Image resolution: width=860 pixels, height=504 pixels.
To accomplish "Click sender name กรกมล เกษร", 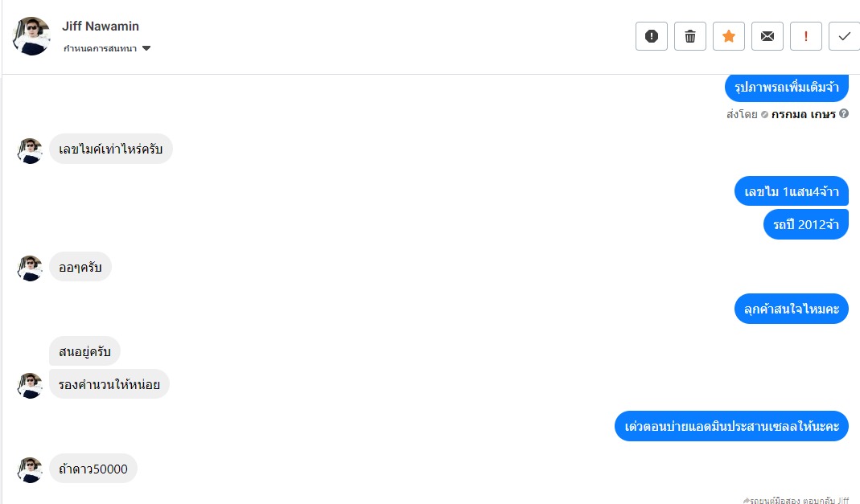I will (803, 114).
